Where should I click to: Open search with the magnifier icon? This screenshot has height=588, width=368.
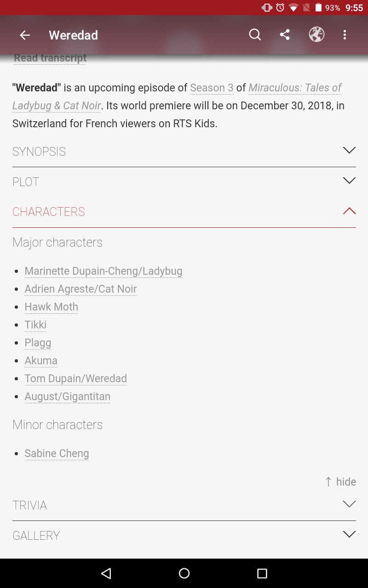[x=255, y=35]
